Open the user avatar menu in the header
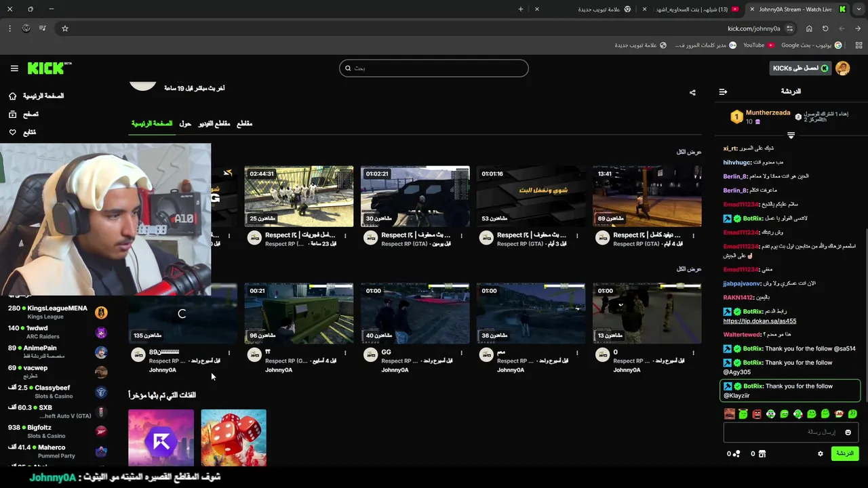Screen dimensions: 868x488 click(x=843, y=68)
